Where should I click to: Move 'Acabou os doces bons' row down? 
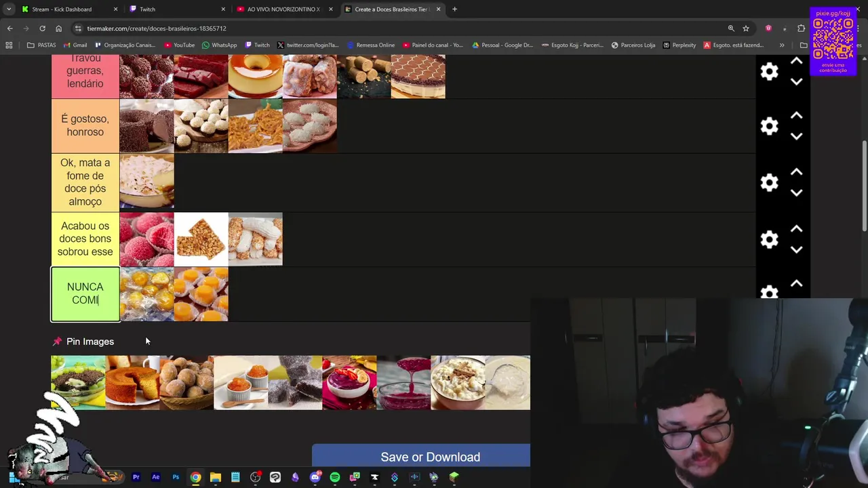797,249
